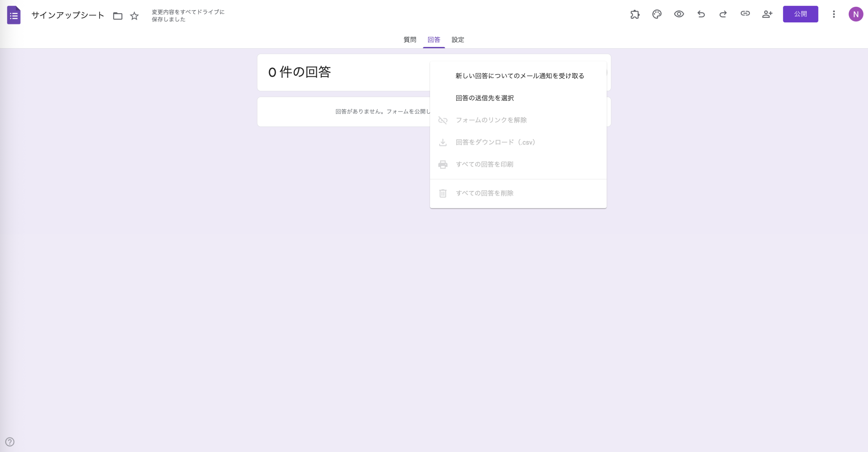This screenshot has height=452, width=868.
Task: Customize the theme with the palette icon
Action: point(657,14)
